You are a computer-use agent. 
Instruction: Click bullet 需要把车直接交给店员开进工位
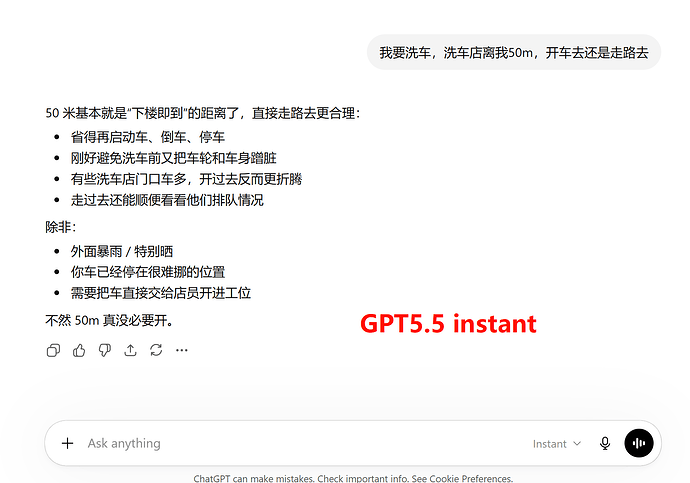(161, 293)
